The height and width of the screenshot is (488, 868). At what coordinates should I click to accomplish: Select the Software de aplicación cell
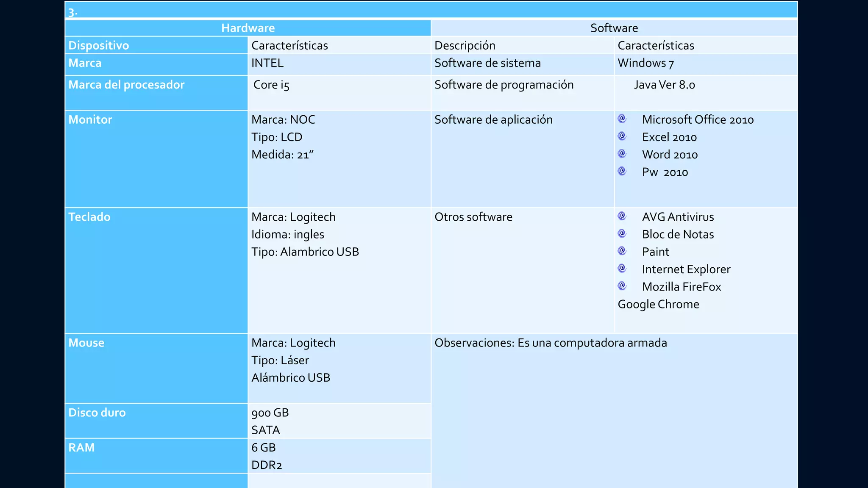click(x=523, y=159)
